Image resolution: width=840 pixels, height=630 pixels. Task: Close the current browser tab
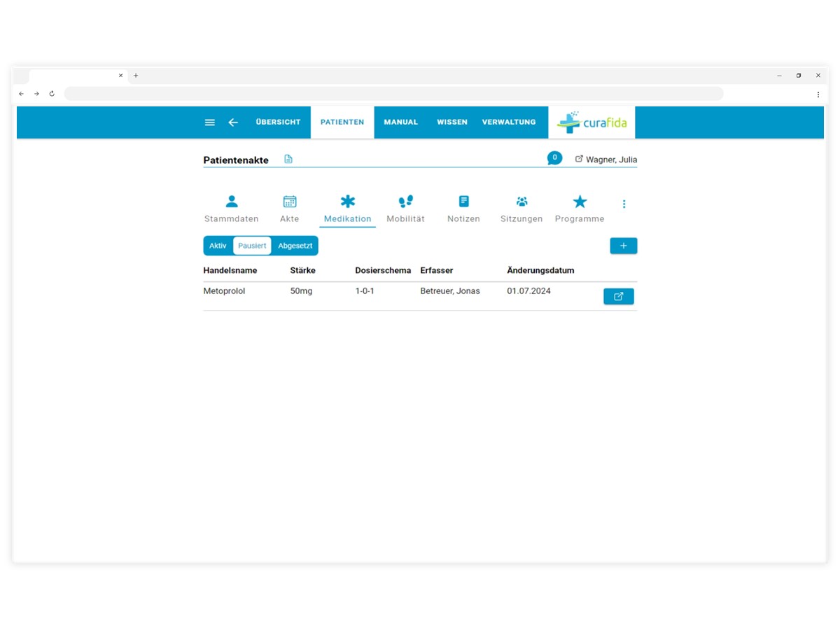(x=120, y=76)
